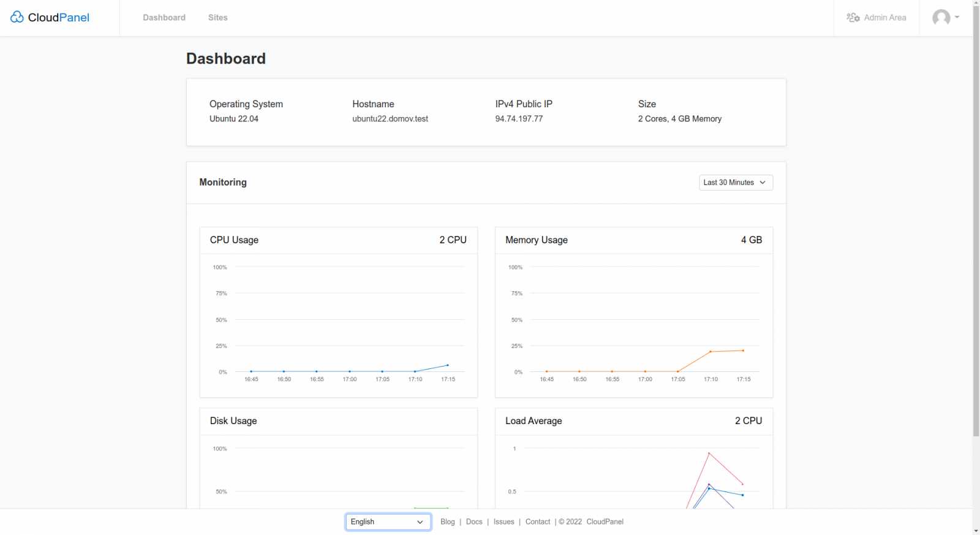Screen dimensions: 980x535
Task: Click the Hostname label
Action: pyautogui.click(x=373, y=104)
